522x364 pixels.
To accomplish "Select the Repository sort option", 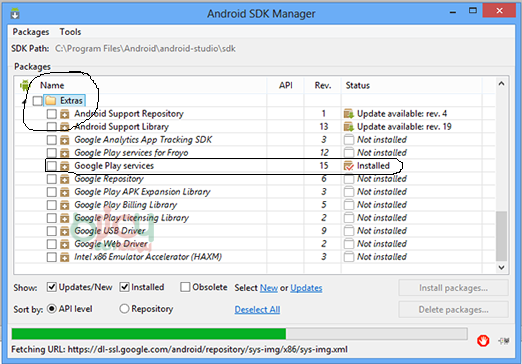I will pos(124,309).
